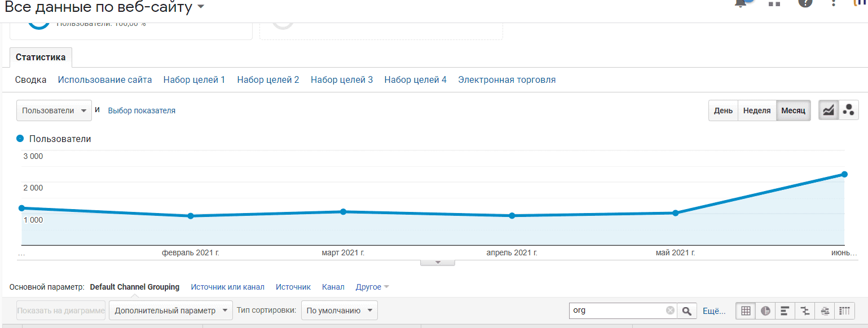The image size is (868, 328).
Task: Click Показать на диаграмме button
Action: pos(61,311)
